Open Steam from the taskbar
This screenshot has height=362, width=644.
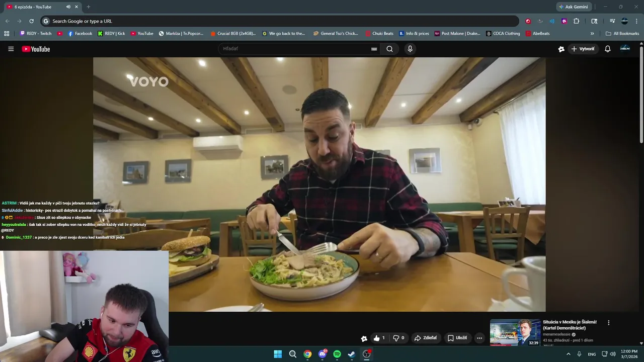[x=352, y=354]
